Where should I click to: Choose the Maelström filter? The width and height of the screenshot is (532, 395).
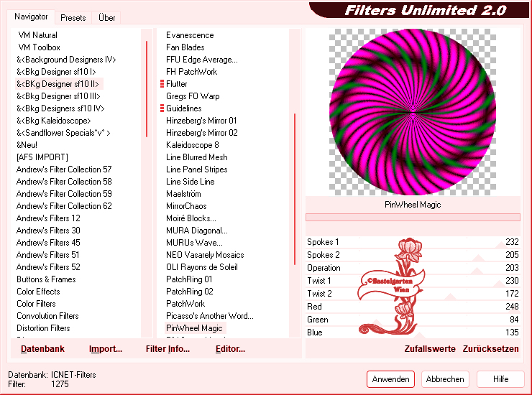(x=183, y=194)
